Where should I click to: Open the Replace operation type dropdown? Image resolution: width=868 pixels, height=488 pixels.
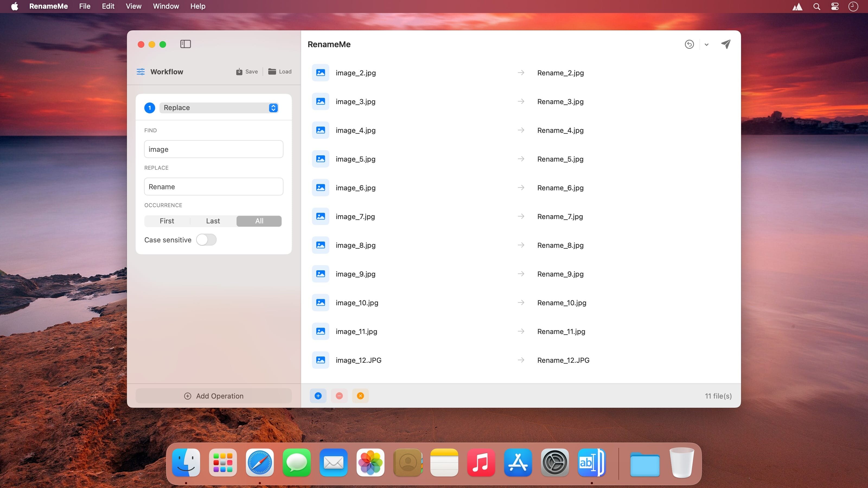tap(219, 108)
